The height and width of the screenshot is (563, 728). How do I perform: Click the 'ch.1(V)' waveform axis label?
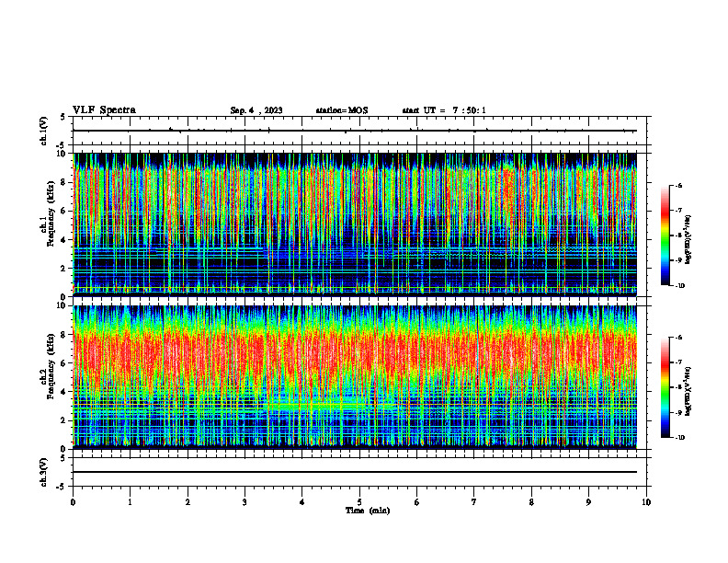click(x=44, y=131)
